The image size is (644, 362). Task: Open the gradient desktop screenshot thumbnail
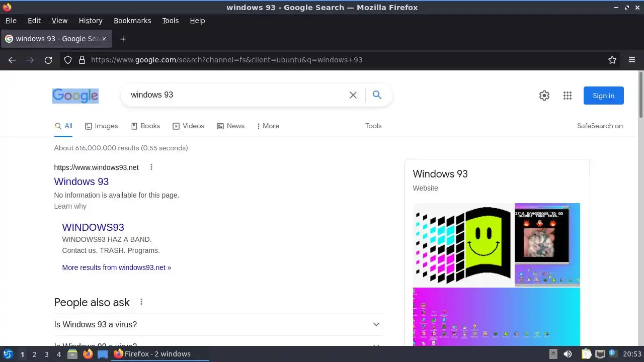pos(497,317)
